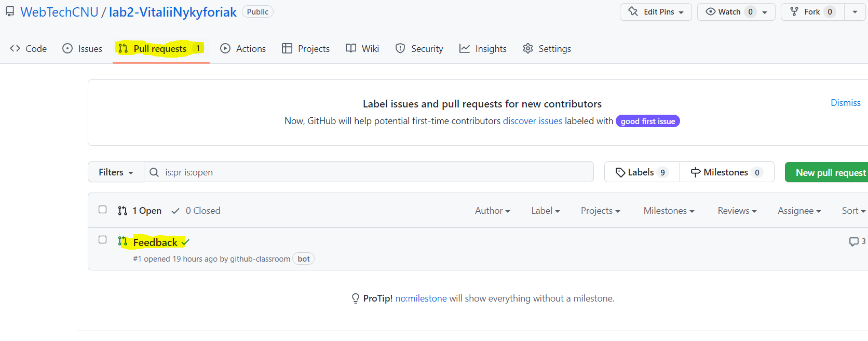Click the Closed checkmark icon
868x341 pixels.
tap(175, 211)
